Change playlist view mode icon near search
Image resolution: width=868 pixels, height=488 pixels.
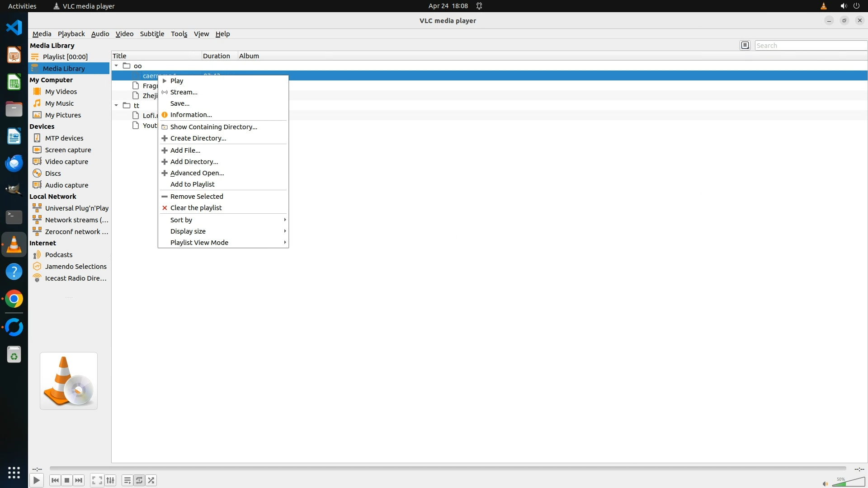745,45
